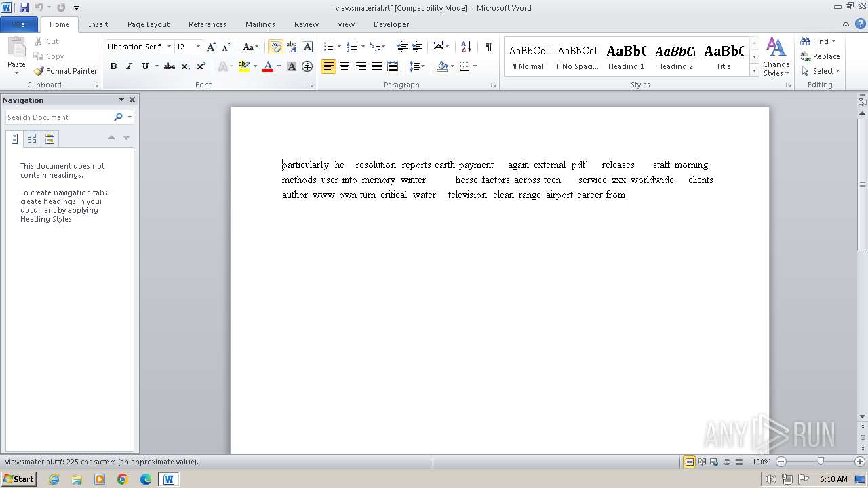Apply the No Spacing style

coord(577,57)
